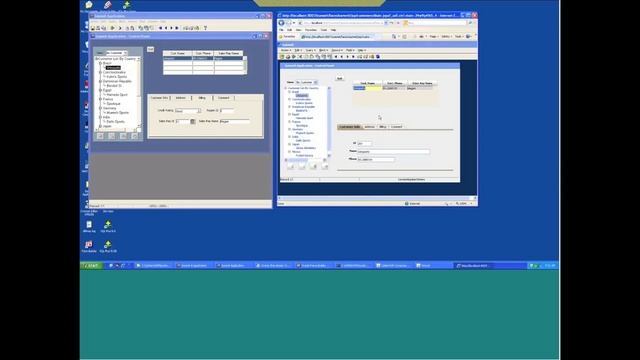640x360 pixels.
Task: Click the Sales Rep Name field in left window
Action: click(x=235, y=122)
